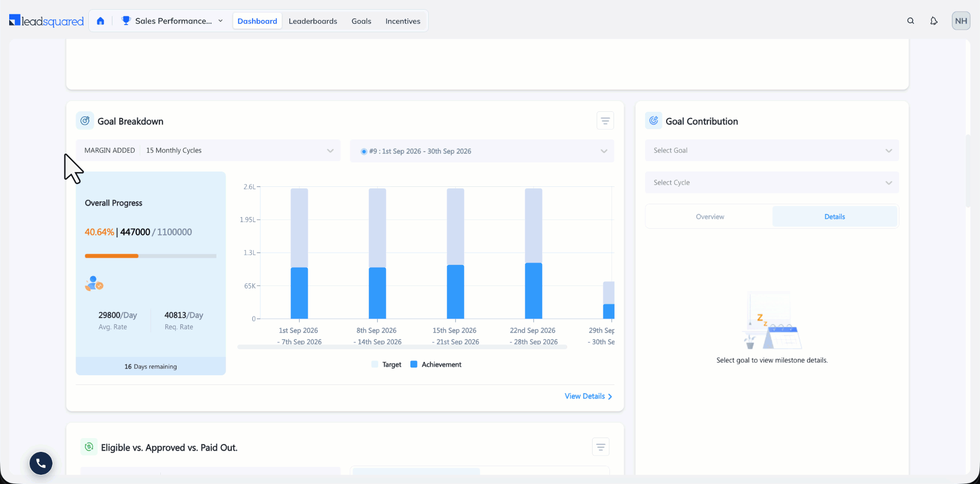Toggle the Achievement legend item
The image size is (980, 484).
[436, 365]
